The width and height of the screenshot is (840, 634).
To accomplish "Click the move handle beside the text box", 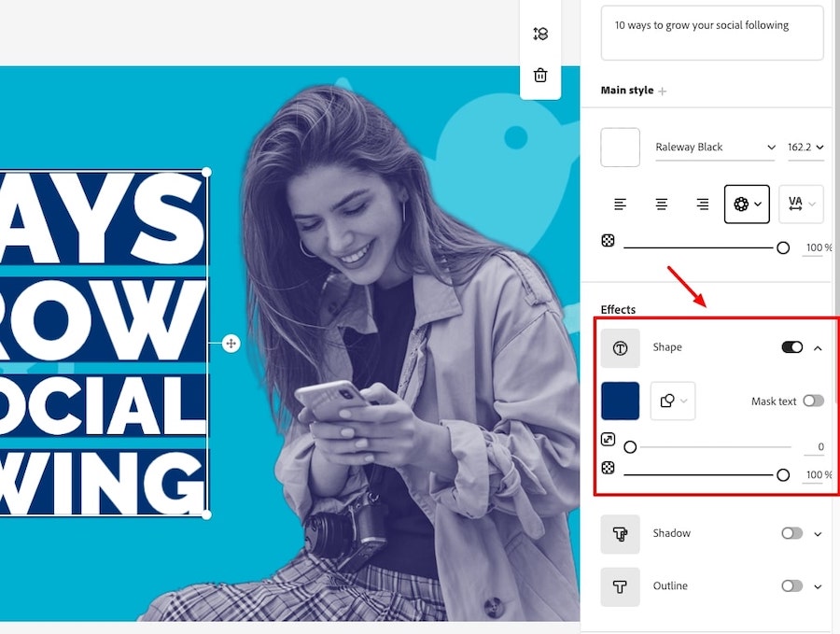I will click(231, 344).
